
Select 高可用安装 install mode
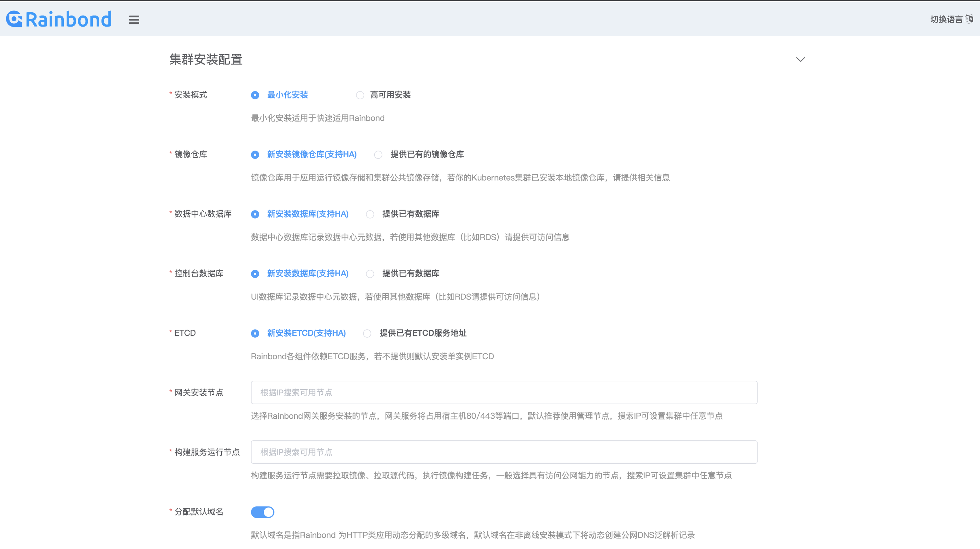click(360, 95)
